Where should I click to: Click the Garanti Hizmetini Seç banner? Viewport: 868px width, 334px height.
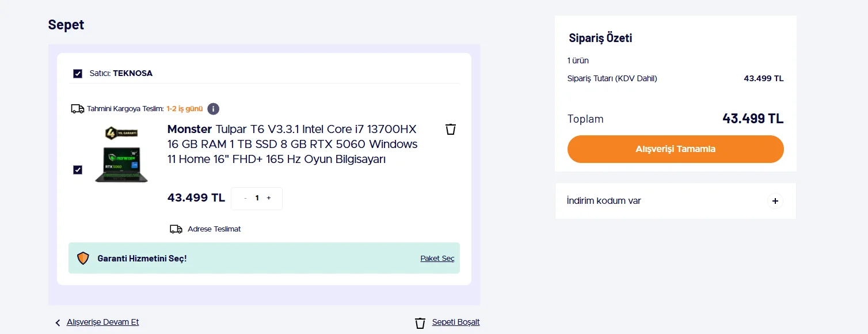pyautogui.click(x=142, y=259)
